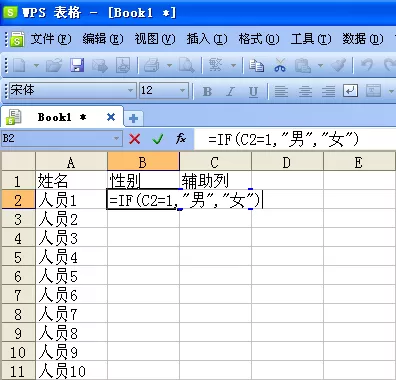The width and height of the screenshot is (396, 380).
Task: Center align text
Action: point(305,91)
